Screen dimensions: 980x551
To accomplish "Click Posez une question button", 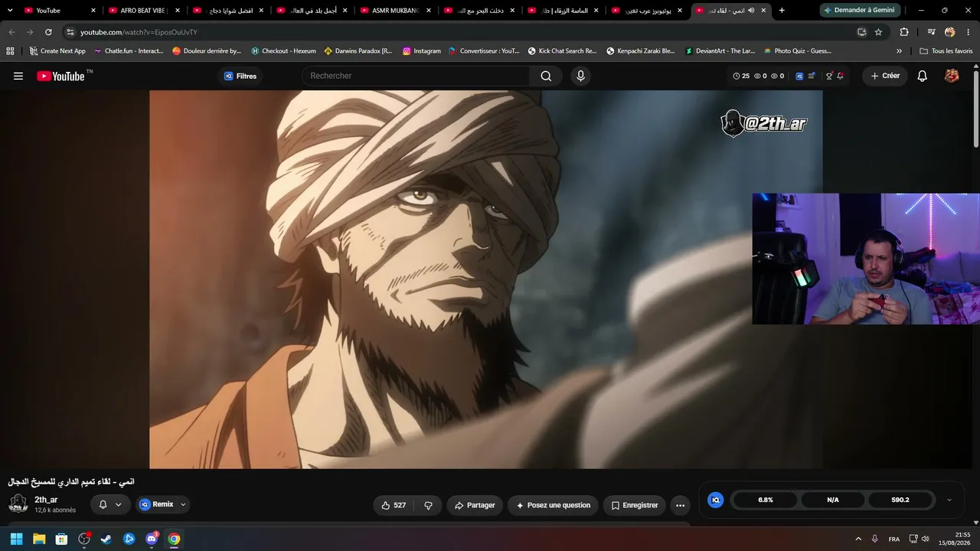I will 554,505.
